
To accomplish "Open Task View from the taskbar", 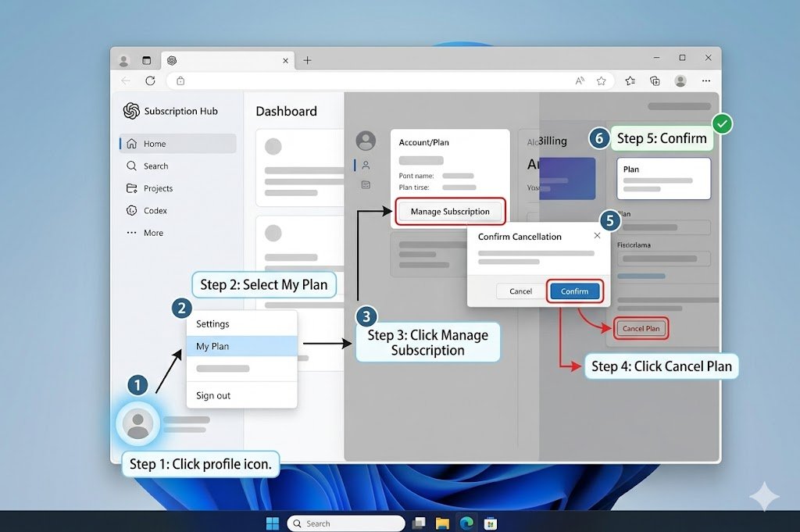I will [x=419, y=523].
